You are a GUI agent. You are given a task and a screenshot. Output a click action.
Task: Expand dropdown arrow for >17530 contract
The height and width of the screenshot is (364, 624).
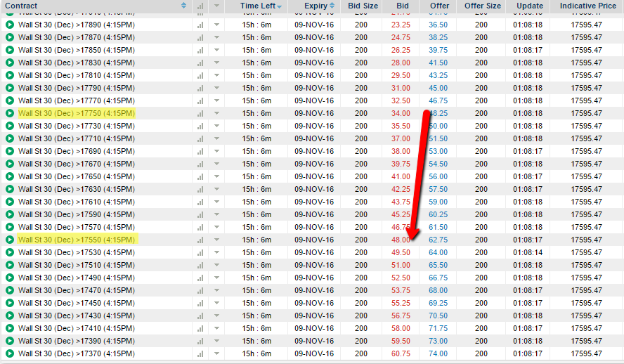pyautogui.click(x=216, y=252)
